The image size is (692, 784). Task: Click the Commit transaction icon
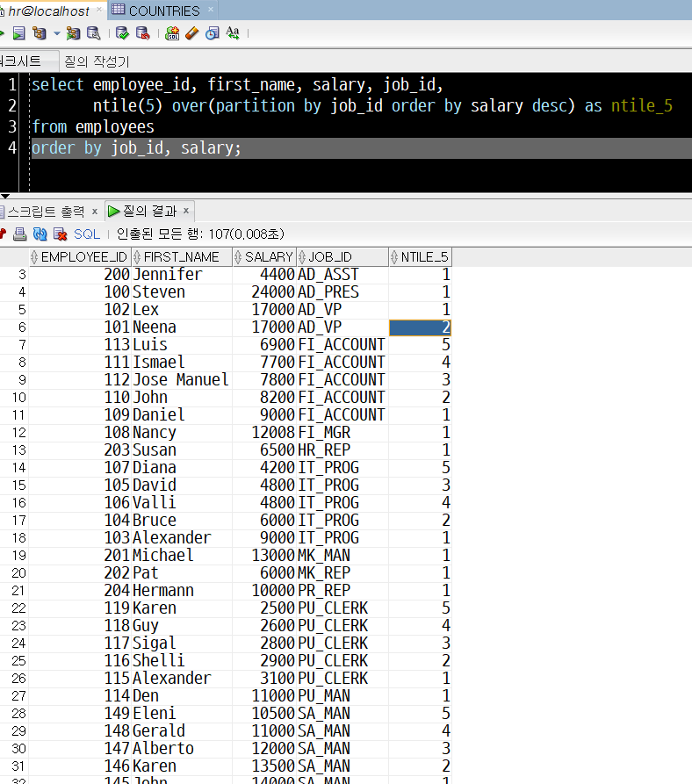122,33
